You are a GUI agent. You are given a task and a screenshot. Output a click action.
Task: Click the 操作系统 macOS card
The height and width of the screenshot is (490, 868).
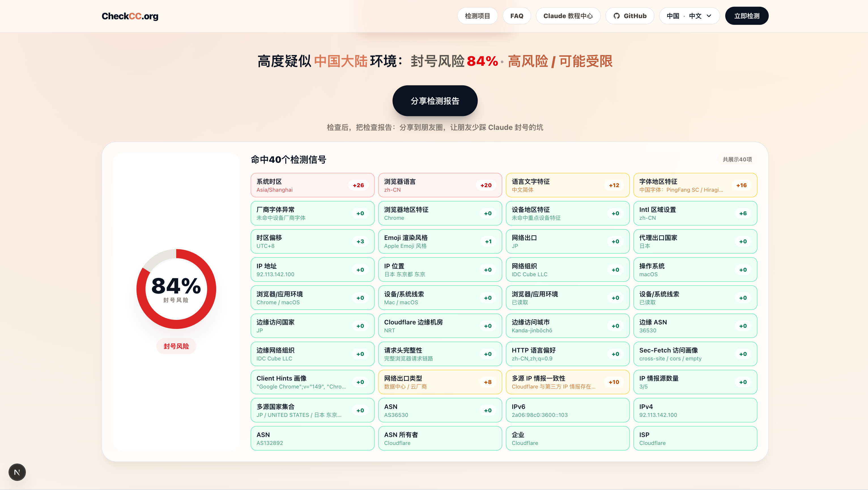click(x=695, y=269)
